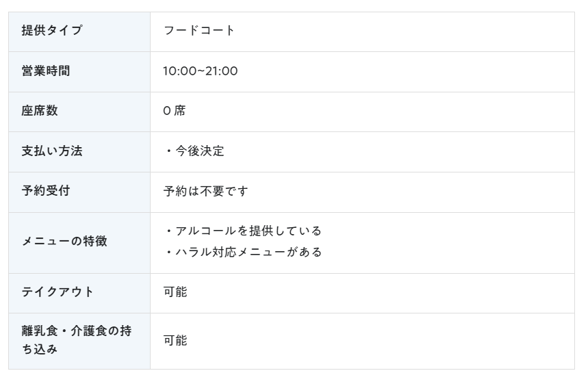Select the フードコート value text
The image size is (588, 386).
pyautogui.click(x=199, y=30)
